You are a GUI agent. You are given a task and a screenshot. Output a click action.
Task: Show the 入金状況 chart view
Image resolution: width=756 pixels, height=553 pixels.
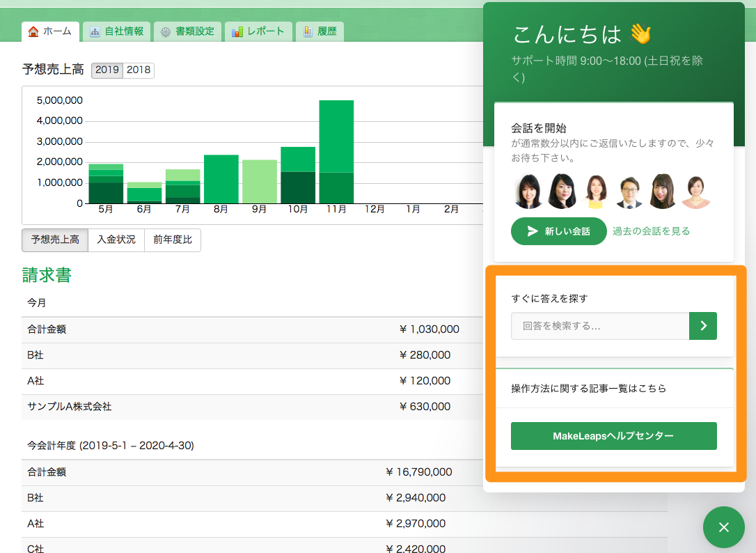coord(116,240)
